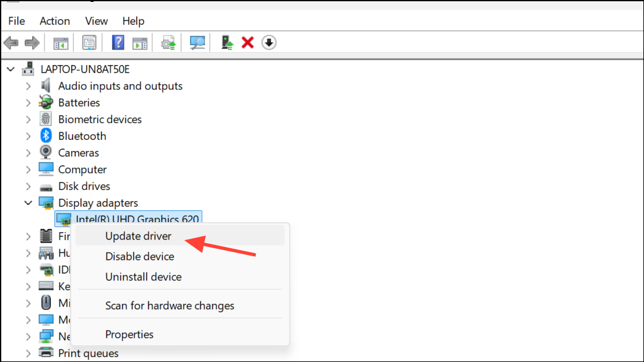This screenshot has width=644, height=362.
Task: Select Disable device in context menu
Action: click(139, 256)
